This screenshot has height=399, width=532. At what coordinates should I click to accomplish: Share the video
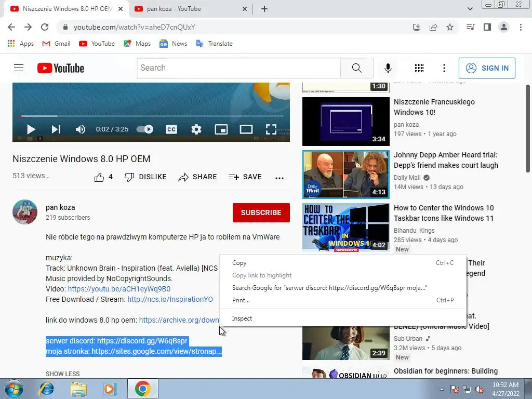[197, 177]
